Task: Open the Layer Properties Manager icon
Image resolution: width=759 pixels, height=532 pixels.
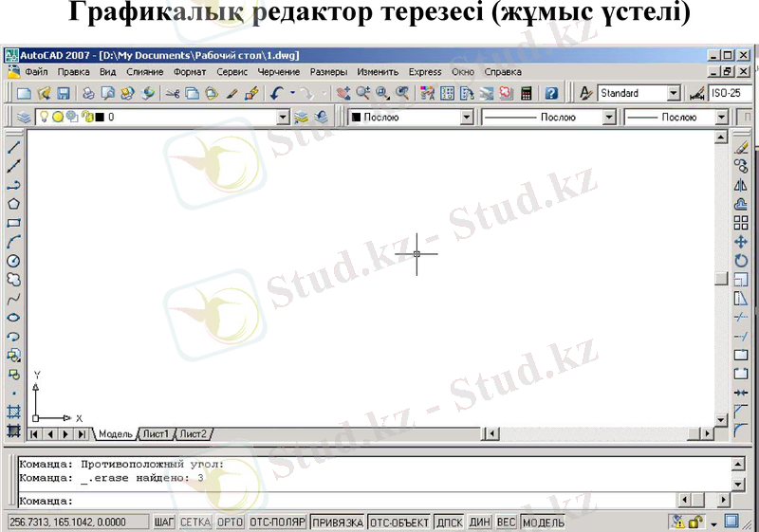Action: point(24,117)
